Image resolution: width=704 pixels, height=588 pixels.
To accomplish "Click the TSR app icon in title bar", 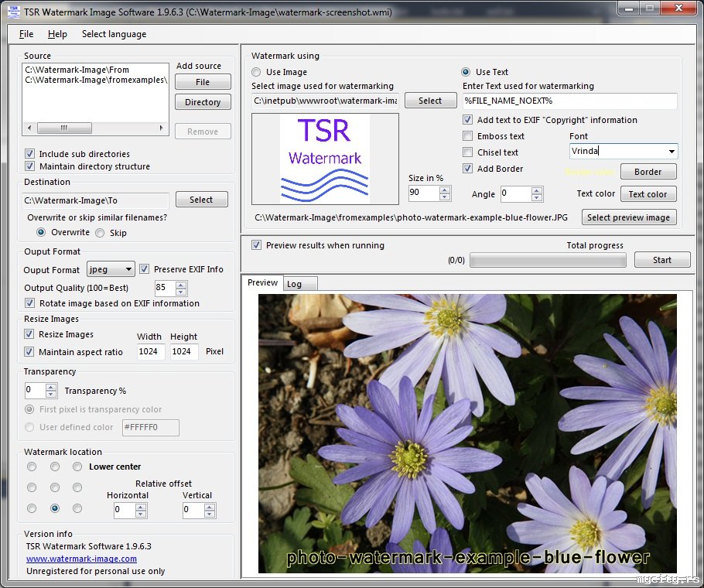I will click(x=12, y=11).
